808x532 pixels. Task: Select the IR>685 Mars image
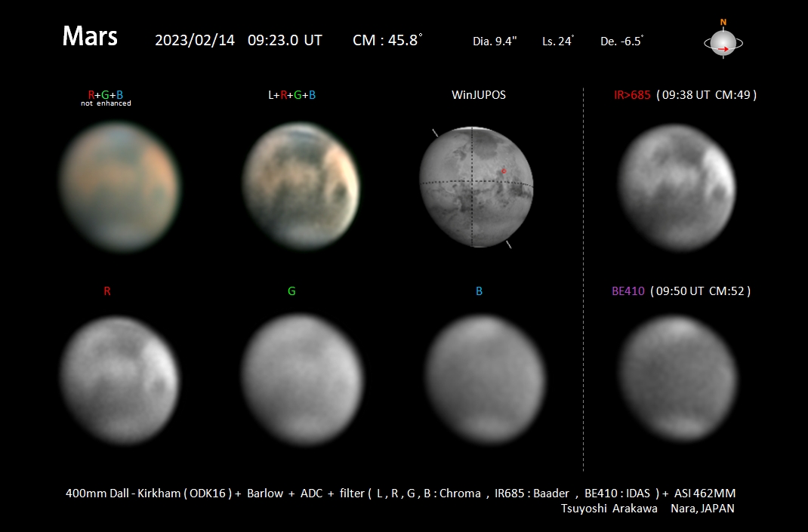pos(677,187)
